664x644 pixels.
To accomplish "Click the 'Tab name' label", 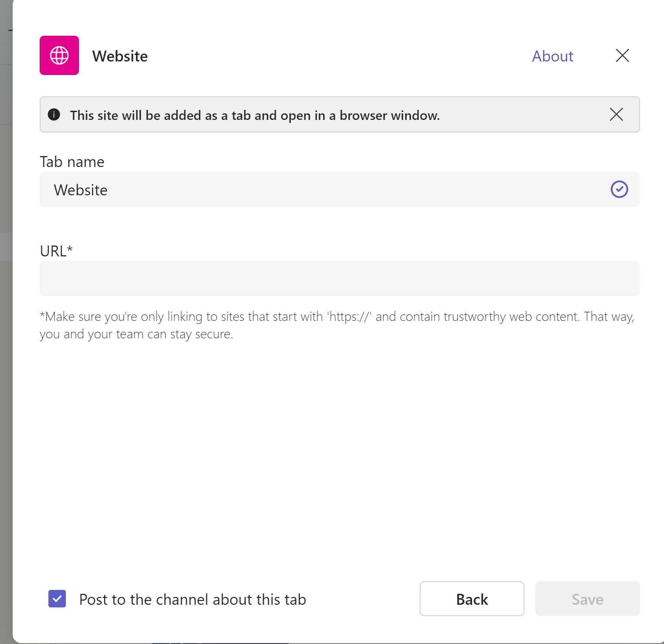I will tap(72, 162).
